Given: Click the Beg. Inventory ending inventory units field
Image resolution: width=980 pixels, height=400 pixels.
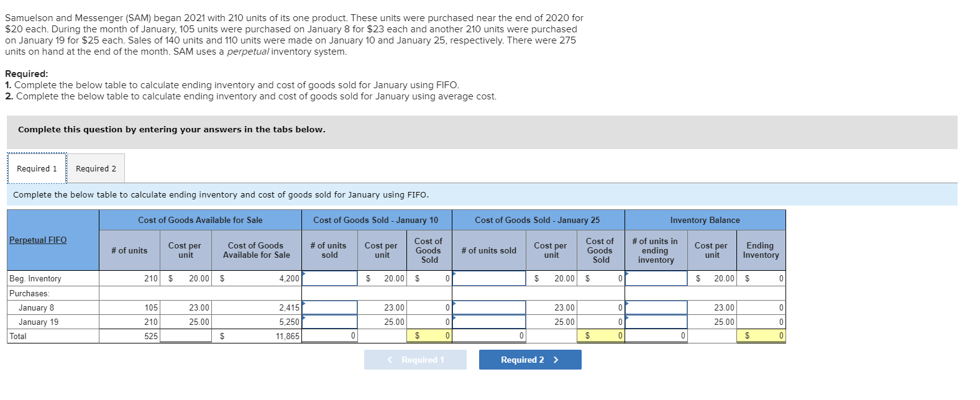Looking at the screenshot, I should pyautogui.click(x=656, y=278).
